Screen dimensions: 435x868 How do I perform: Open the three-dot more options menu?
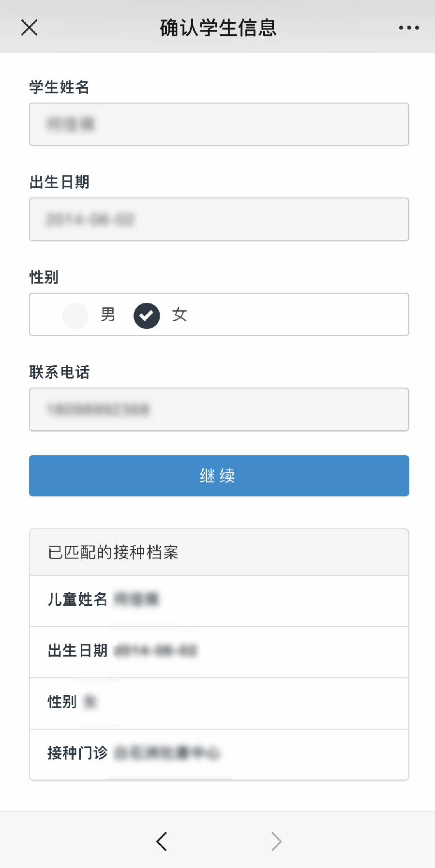(409, 28)
